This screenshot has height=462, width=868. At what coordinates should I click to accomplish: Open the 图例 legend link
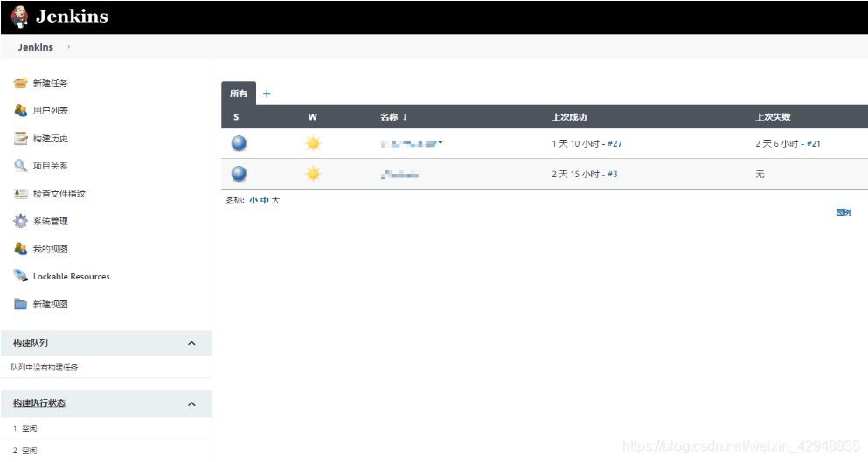tap(844, 212)
